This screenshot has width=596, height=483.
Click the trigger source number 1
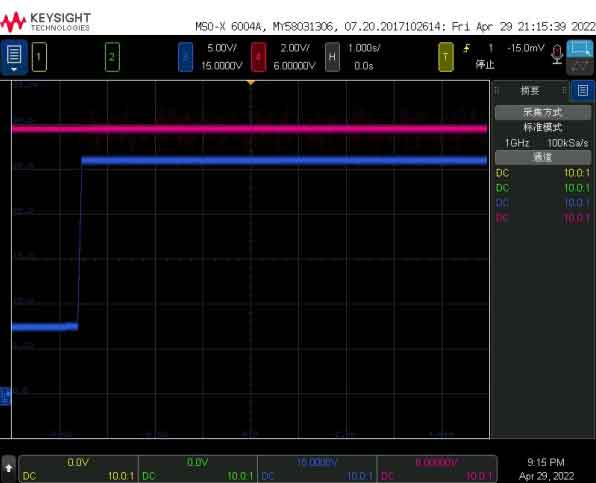[491, 48]
